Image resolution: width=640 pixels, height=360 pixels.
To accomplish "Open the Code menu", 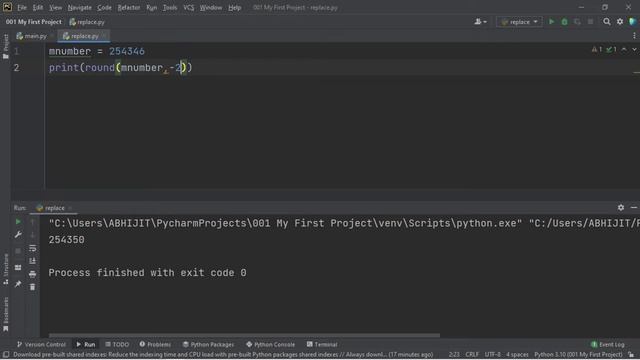I will (104, 7).
